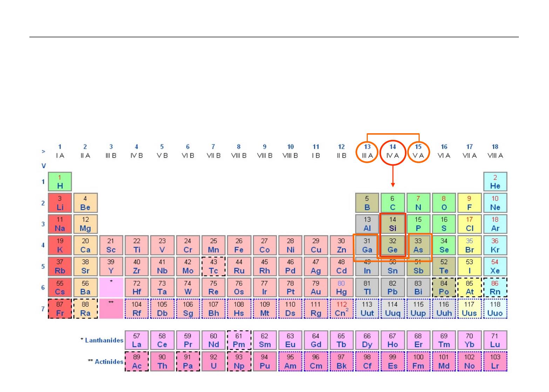Click the circled group 13 III A header
This screenshot has width=549, height=392.
tap(367, 151)
